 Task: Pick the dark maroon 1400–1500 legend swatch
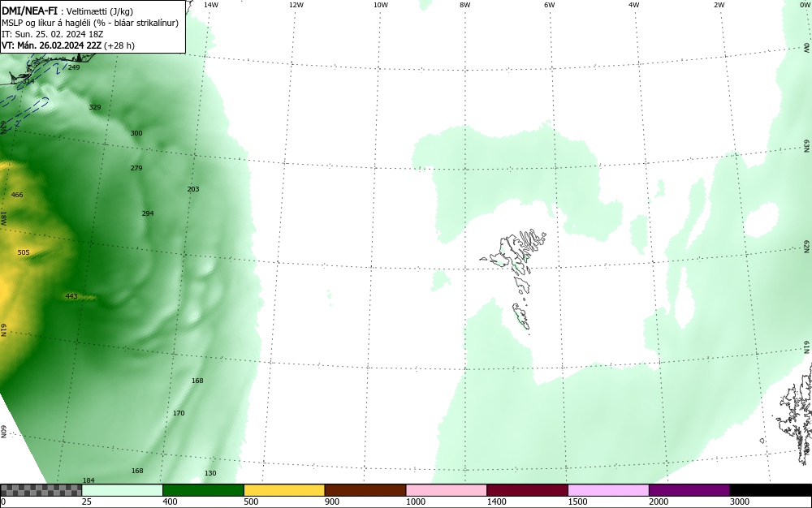(x=527, y=490)
